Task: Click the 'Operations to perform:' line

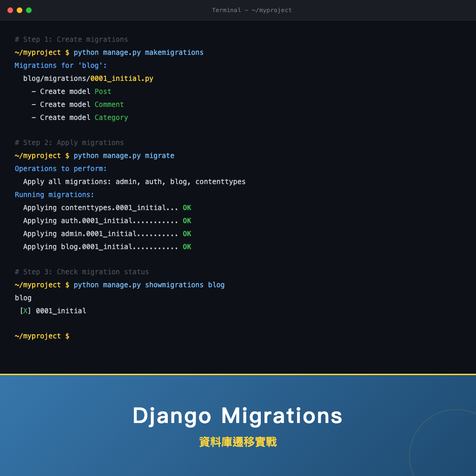Action: click(61, 169)
